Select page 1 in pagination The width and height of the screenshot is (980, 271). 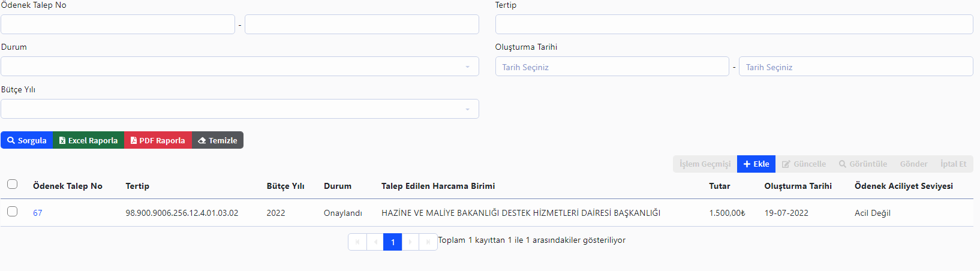click(x=392, y=242)
